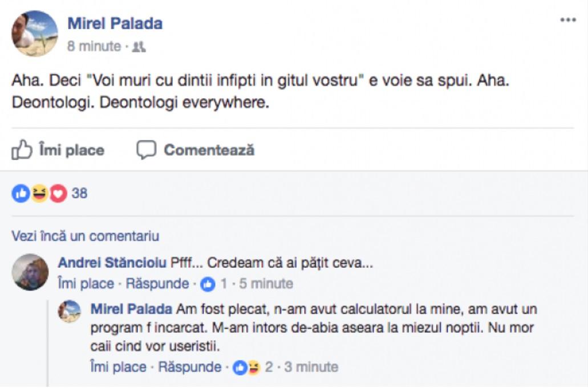The image size is (588, 388).
Task: Click Mirel Palada's profile picture on the post
Action: click(x=35, y=34)
